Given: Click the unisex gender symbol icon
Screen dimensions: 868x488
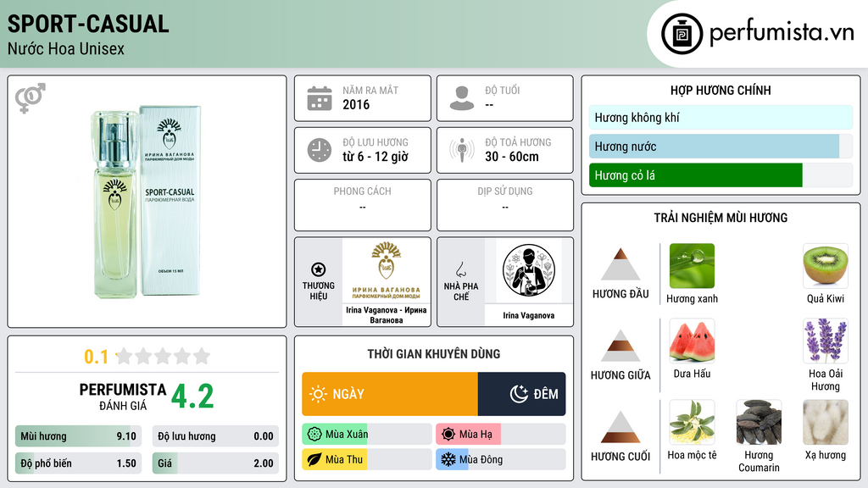Looking at the screenshot, I should coord(30,98).
